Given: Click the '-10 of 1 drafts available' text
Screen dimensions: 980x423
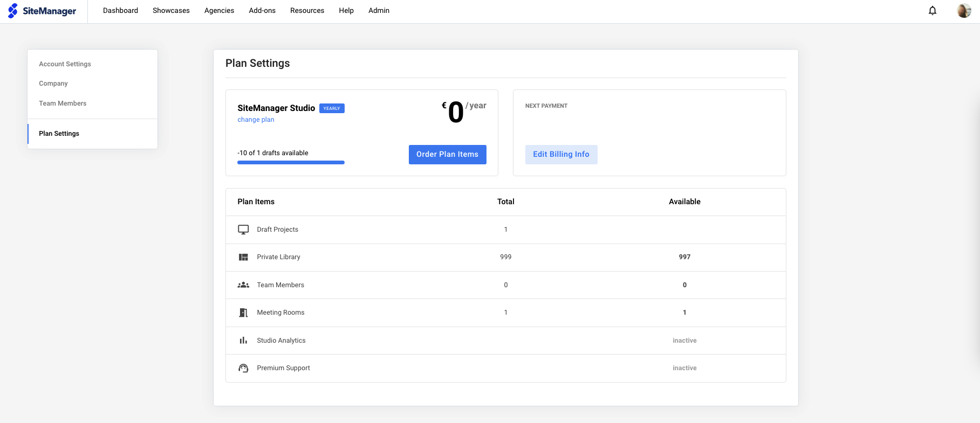Looking at the screenshot, I should click(273, 153).
